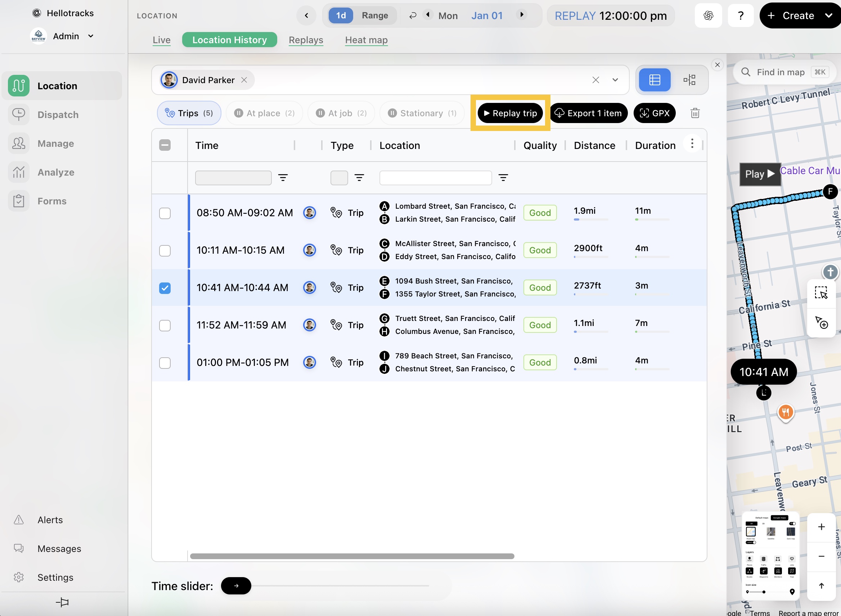Toggle the Stationary filter chip
Image resolution: width=841 pixels, height=616 pixels.
click(422, 113)
